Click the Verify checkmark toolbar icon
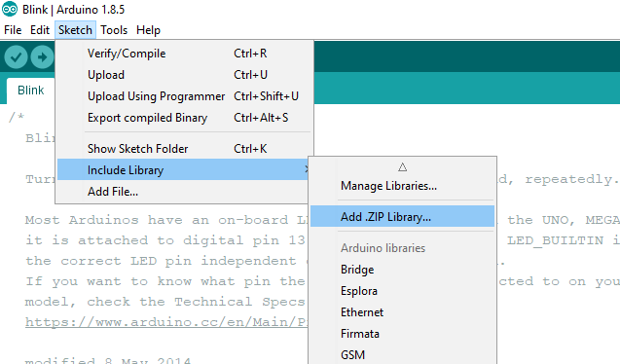This screenshot has height=364, width=620. tap(16, 57)
